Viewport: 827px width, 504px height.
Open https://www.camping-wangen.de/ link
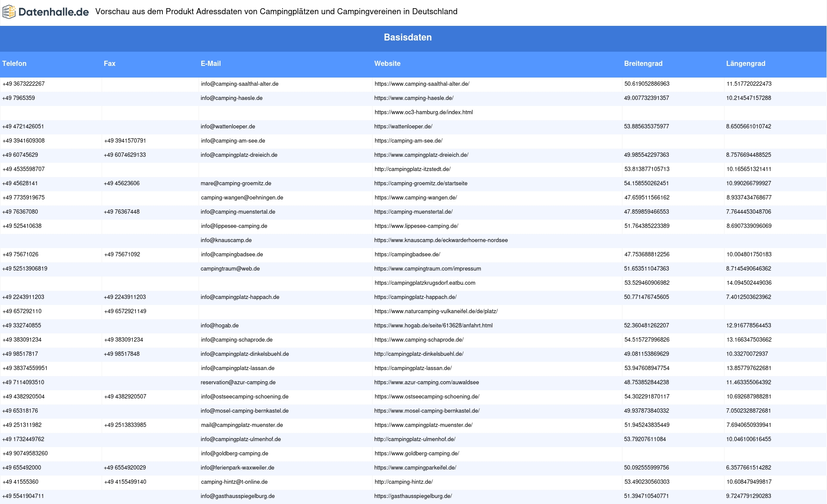(x=416, y=198)
